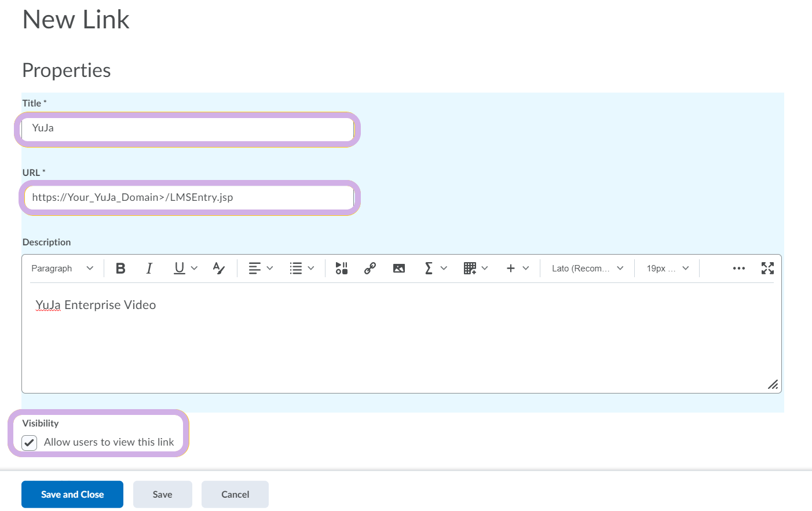The width and height of the screenshot is (812, 511).
Task: Insert a table into the description
Action: pyautogui.click(x=470, y=269)
